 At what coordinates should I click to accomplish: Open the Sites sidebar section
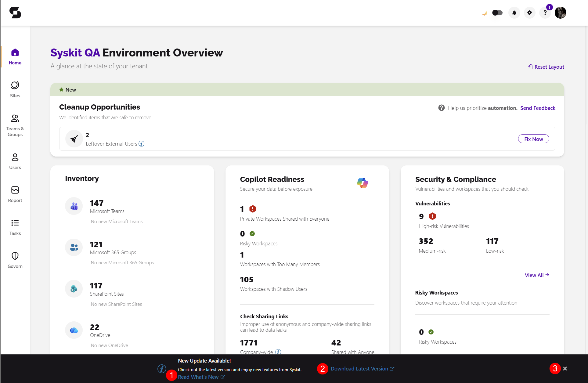click(15, 90)
